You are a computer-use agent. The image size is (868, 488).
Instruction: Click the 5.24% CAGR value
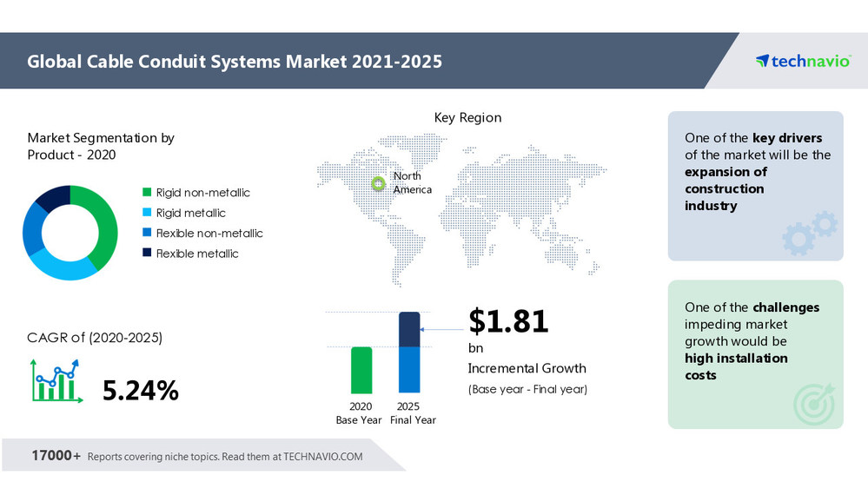tap(141, 391)
